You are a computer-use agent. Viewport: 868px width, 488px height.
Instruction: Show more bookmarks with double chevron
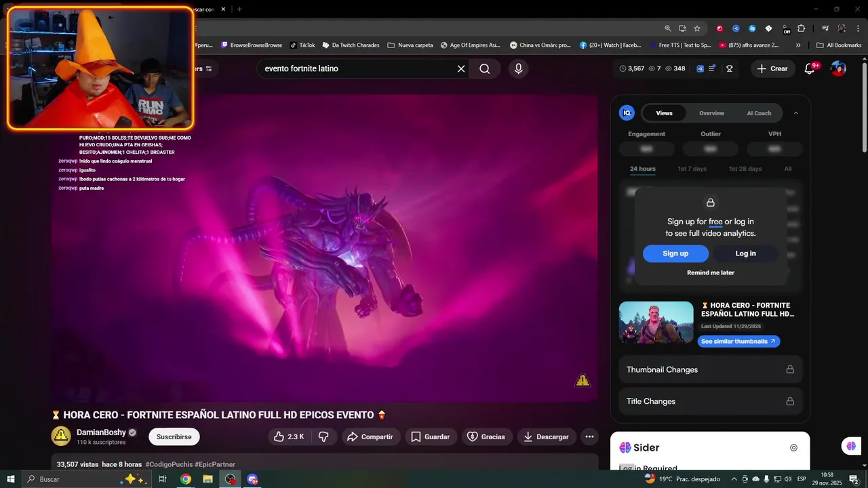point(798,45)
